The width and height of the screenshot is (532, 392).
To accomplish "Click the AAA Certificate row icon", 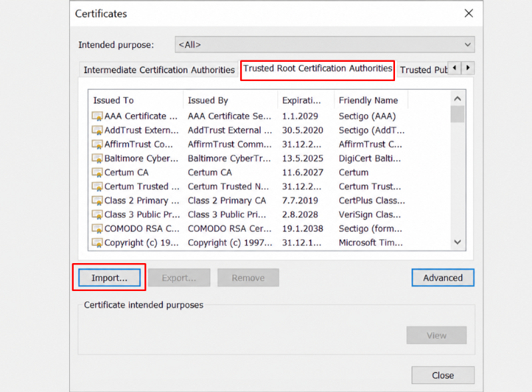I will pyautogui.click(x=97, y=116).
